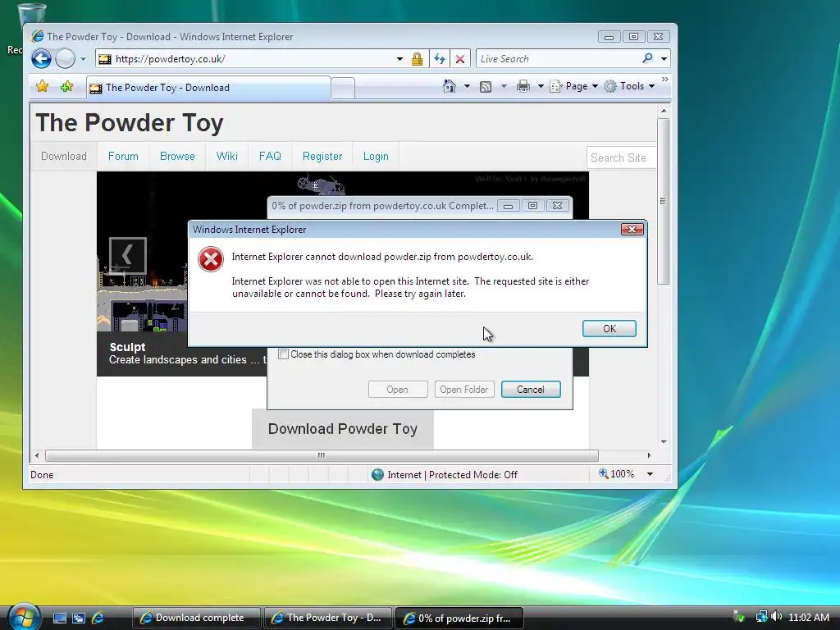840x630 pixels.
Task: Expand the address bar history dropdown
Action: [x=399, y=59]
